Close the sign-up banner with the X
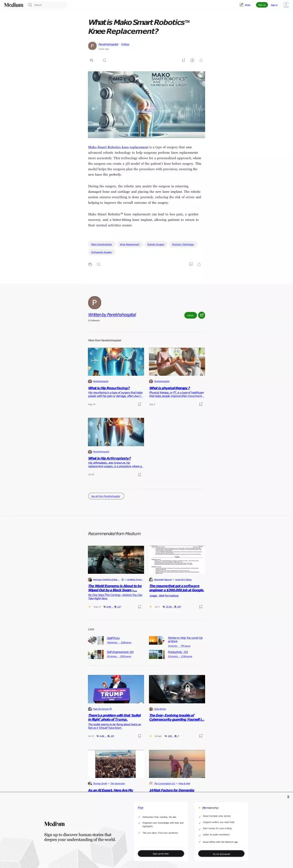Viewport: 293px width, 868px height. [288, 797]
